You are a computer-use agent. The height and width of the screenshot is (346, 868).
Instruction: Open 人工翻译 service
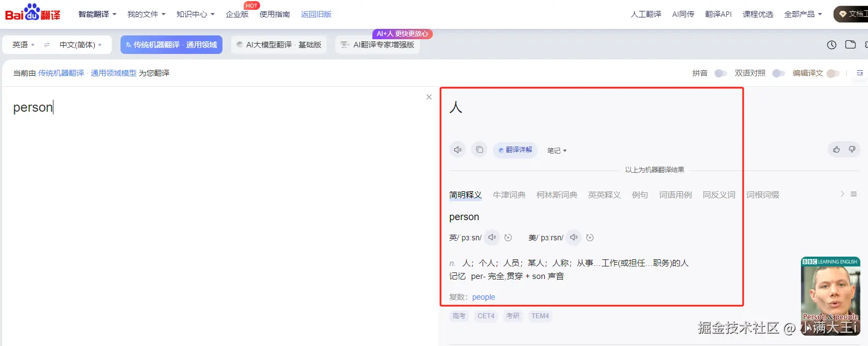[646, 14]
